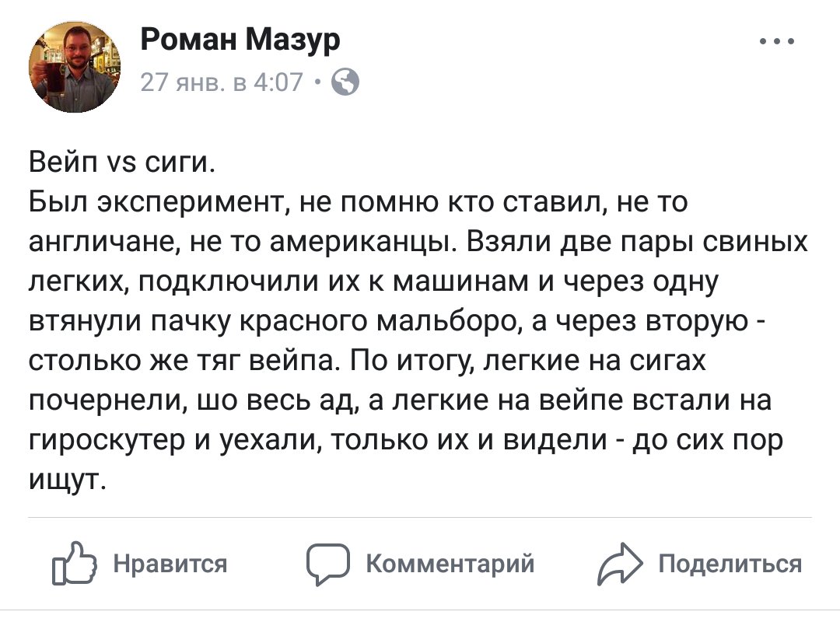Click Роман Мазур's profile picture

pos(75,67)
